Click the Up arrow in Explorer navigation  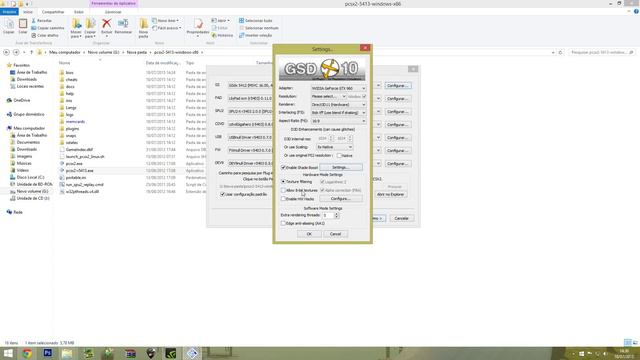tap(31, 52)
